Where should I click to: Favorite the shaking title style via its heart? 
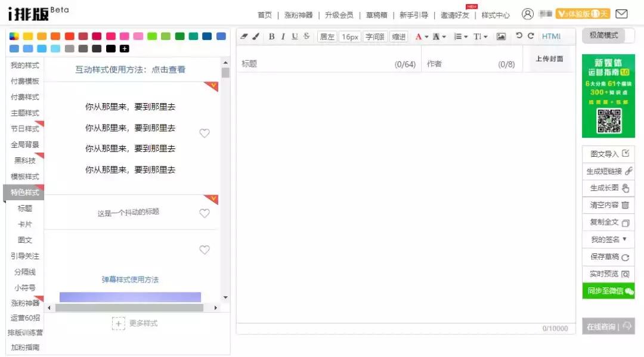205,213
